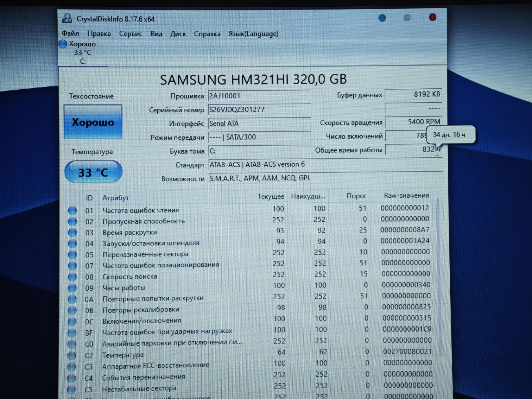Image resolution: width=532 pixels, height=399 pixels.
Task: Open the Файл menu
Action: point(70,33)
